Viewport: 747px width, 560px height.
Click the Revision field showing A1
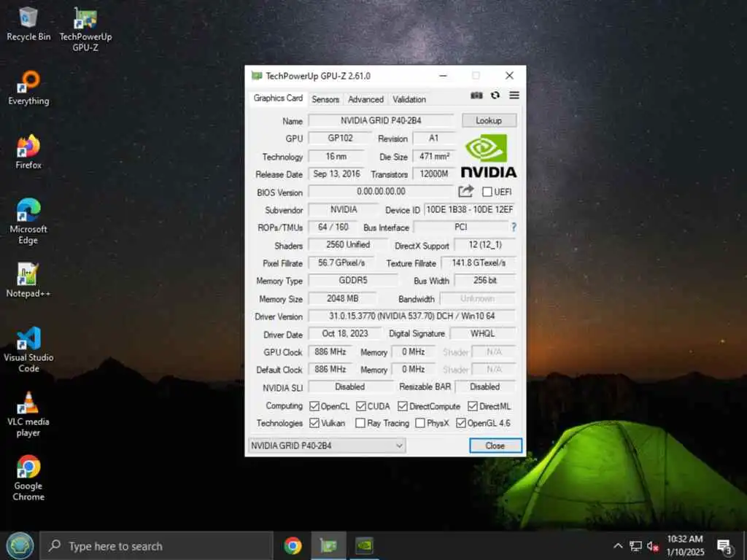(x=433, y=138)
